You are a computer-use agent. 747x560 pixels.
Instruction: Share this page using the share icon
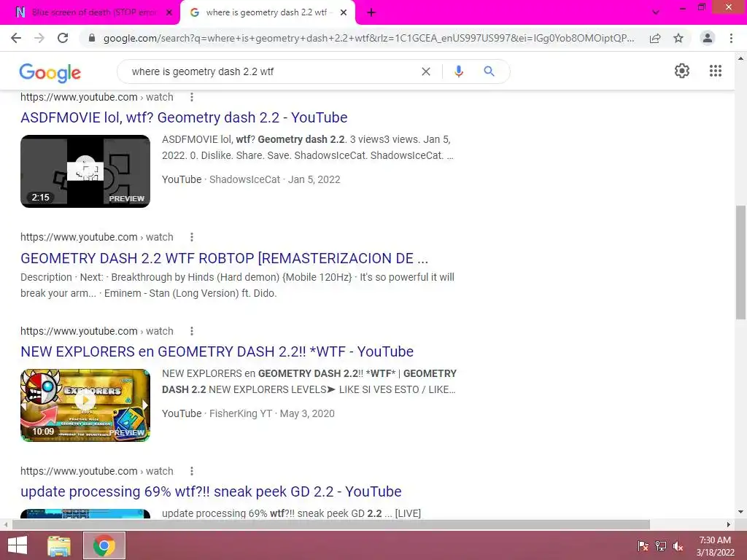coord(655,38)
